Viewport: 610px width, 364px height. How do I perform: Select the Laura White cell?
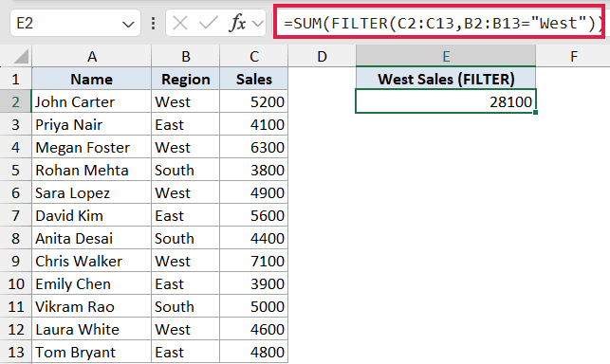[91, 329]
